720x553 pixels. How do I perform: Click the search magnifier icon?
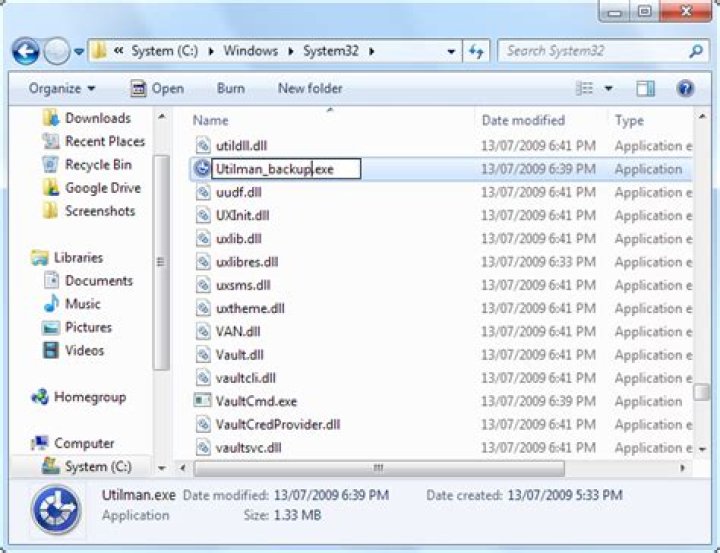(696, 51)
